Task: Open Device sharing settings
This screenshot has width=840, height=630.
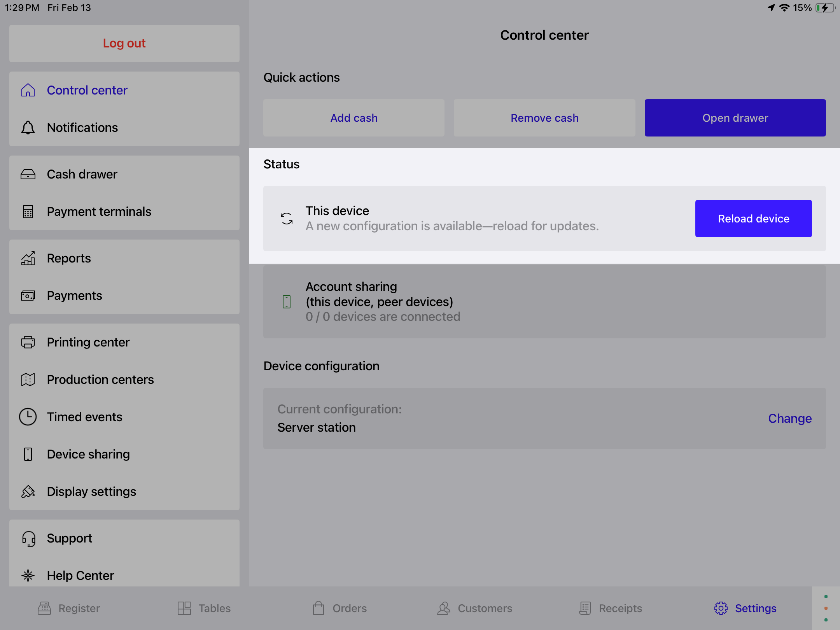Action: click(x=88, y=454)
